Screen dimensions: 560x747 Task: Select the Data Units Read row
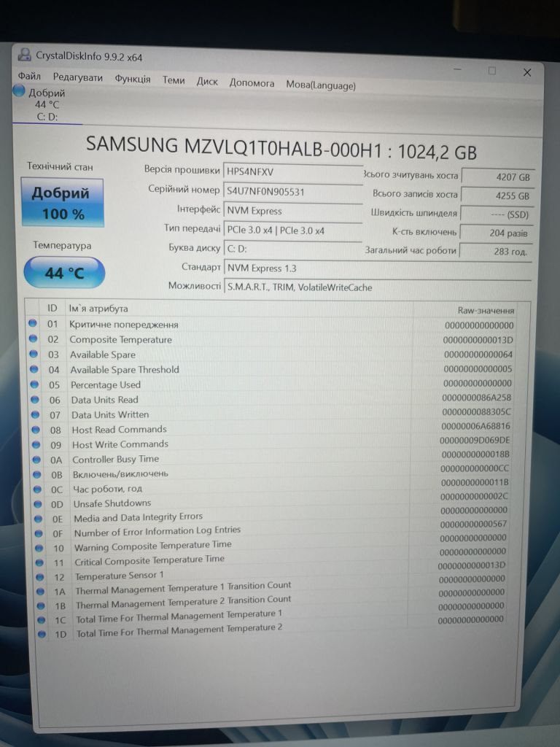(271, 399)
